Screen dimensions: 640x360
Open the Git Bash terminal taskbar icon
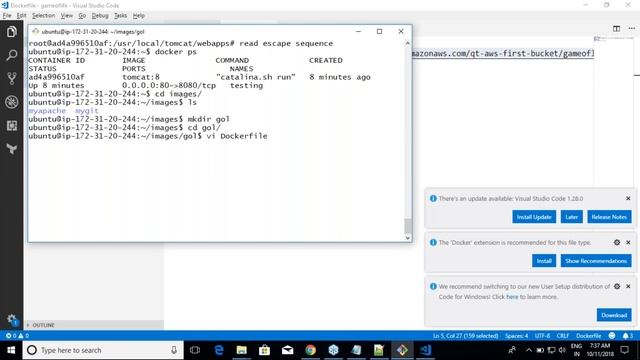coord(402,350)
